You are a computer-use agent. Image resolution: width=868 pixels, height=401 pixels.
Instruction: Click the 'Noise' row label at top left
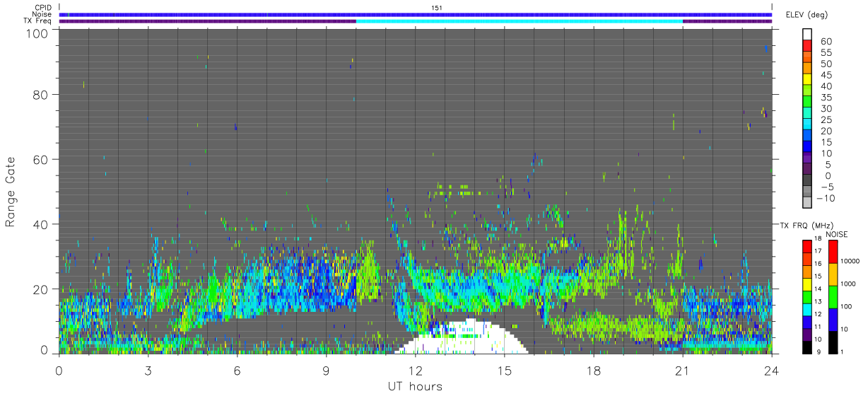(42, 14)
